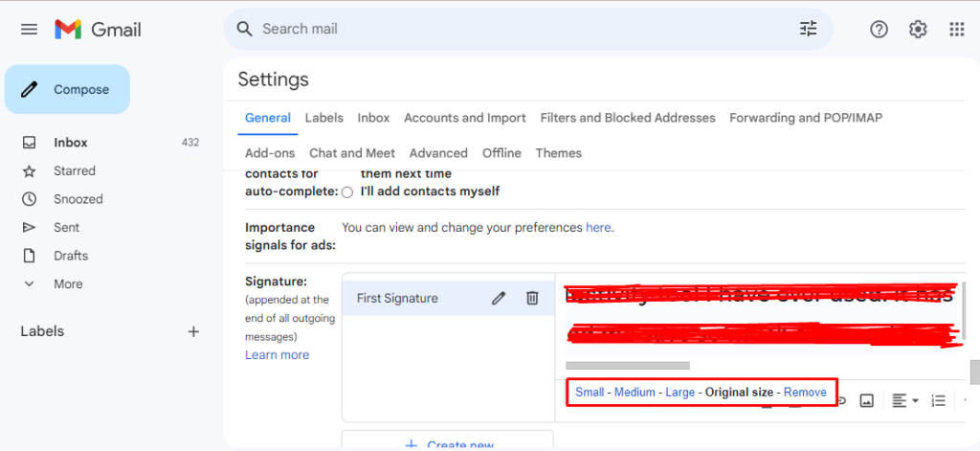Open Filters and Blocked Addresses tab
This screenshot has width=980, height=451.
[x=628, y=118]
